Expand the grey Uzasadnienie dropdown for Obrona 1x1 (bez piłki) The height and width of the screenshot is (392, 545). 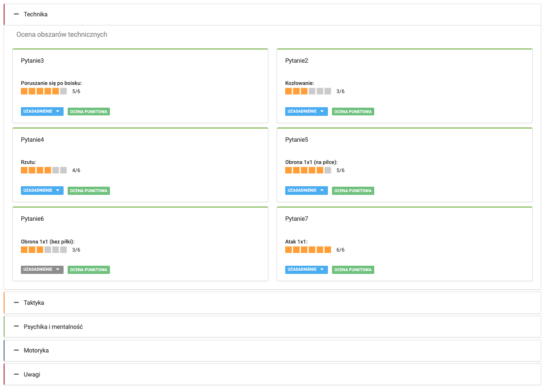[x=42, y=270]
